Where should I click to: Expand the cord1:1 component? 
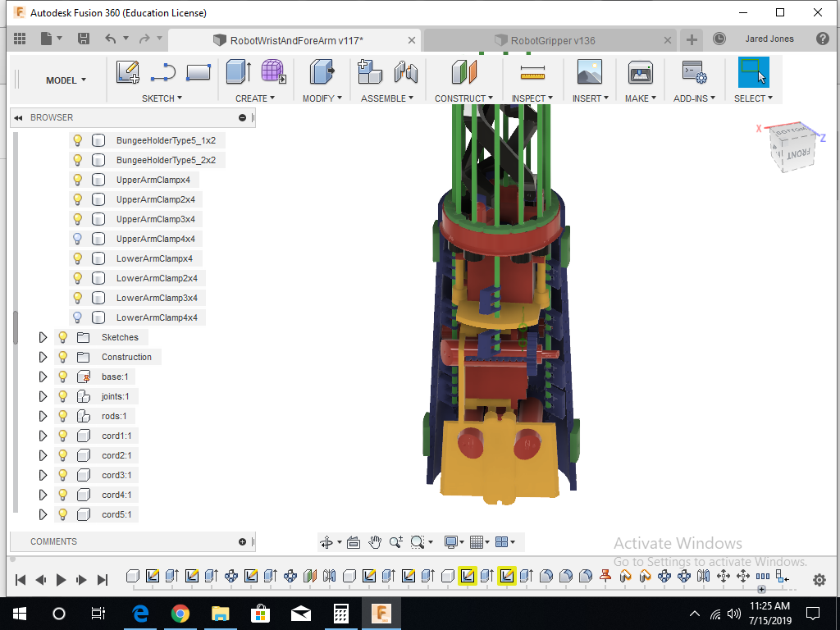43,436
